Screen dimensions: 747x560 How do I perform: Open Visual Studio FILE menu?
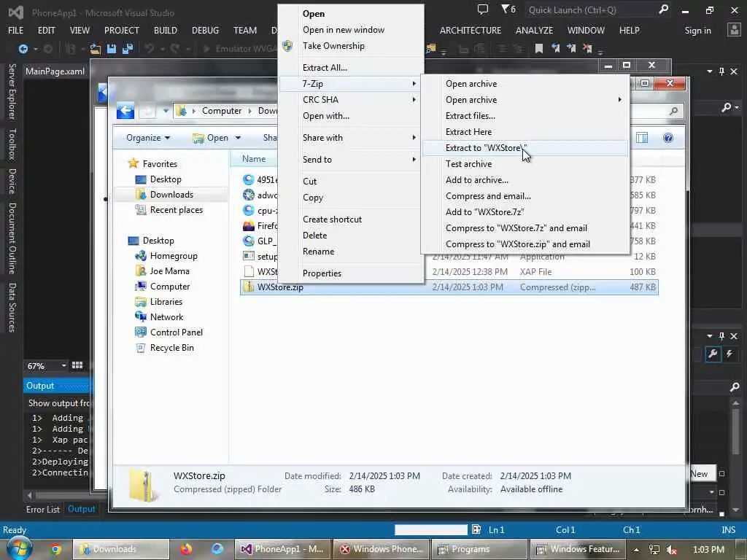[x=16, y=31]
